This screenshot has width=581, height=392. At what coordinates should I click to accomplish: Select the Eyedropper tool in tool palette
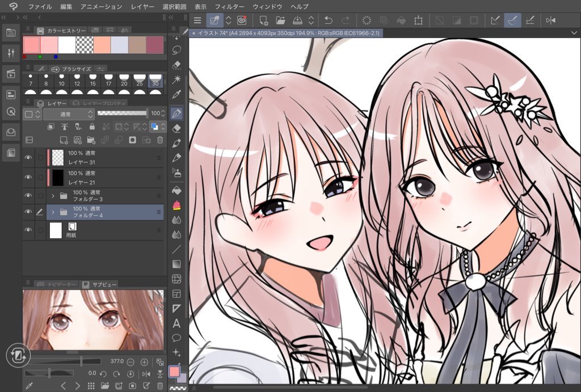click(177, 95)
